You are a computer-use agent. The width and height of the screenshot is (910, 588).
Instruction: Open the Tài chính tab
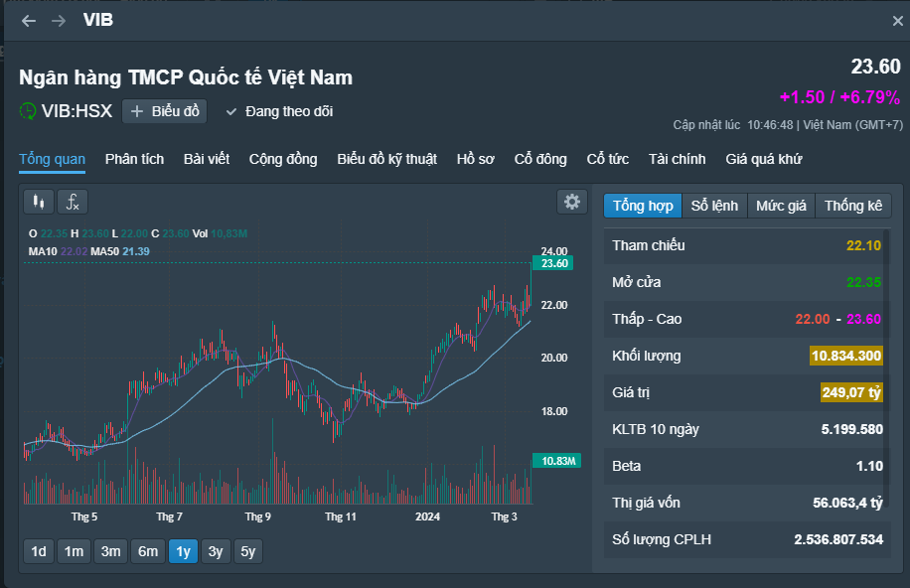pyautogui.click(x=678, y=159)
